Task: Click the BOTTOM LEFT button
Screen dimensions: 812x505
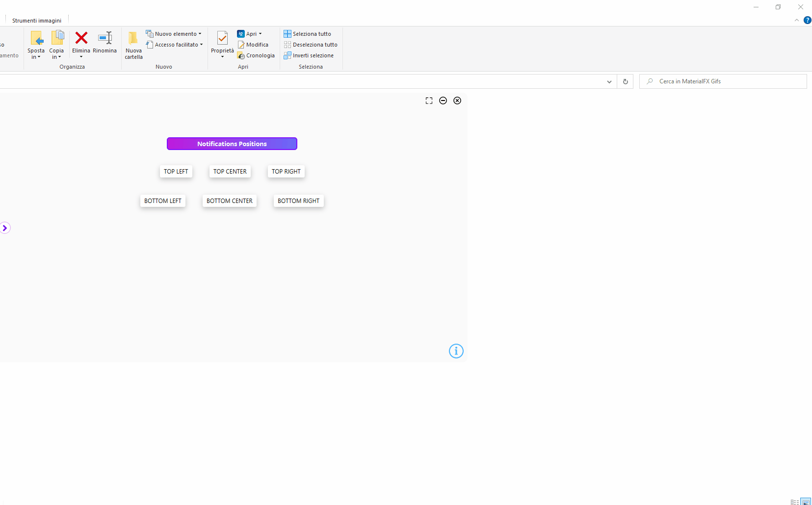Action: click(163, 201)
